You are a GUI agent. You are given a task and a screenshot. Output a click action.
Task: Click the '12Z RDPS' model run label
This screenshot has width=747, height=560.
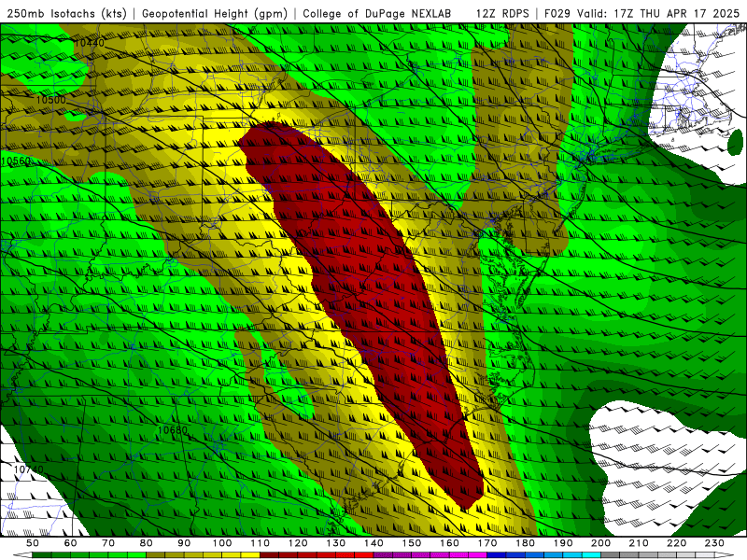coord(502,13)
